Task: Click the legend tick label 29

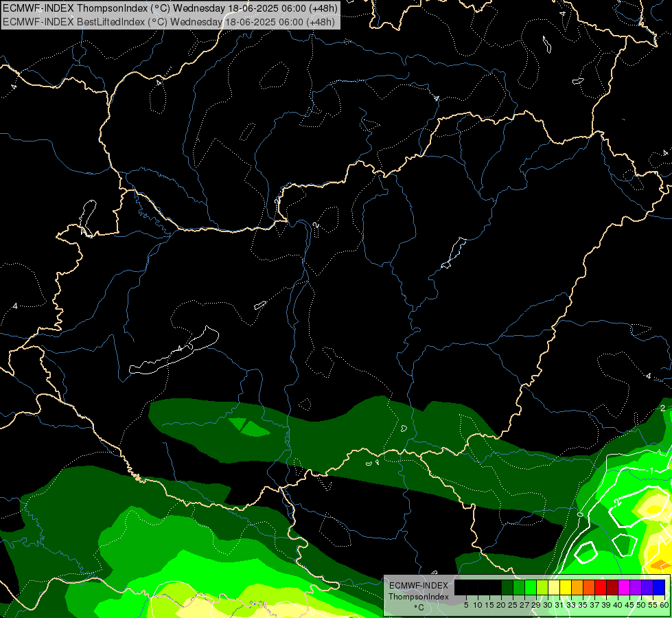Action: (x=535, y=605)
